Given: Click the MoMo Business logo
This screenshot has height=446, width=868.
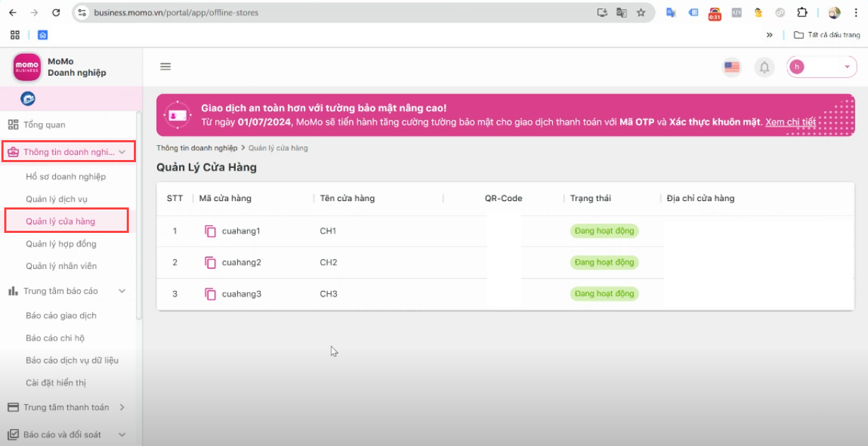Looking at the screenshot, I should 27,67.
